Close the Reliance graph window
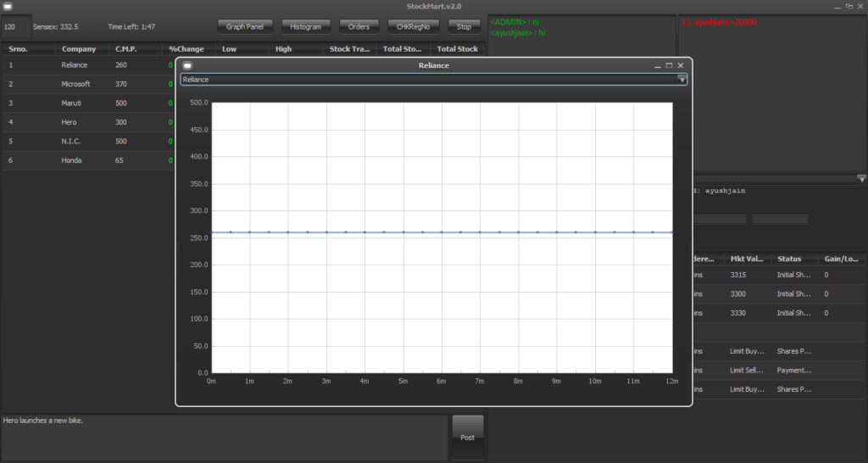The image size is (868, 463). (681, 65)
